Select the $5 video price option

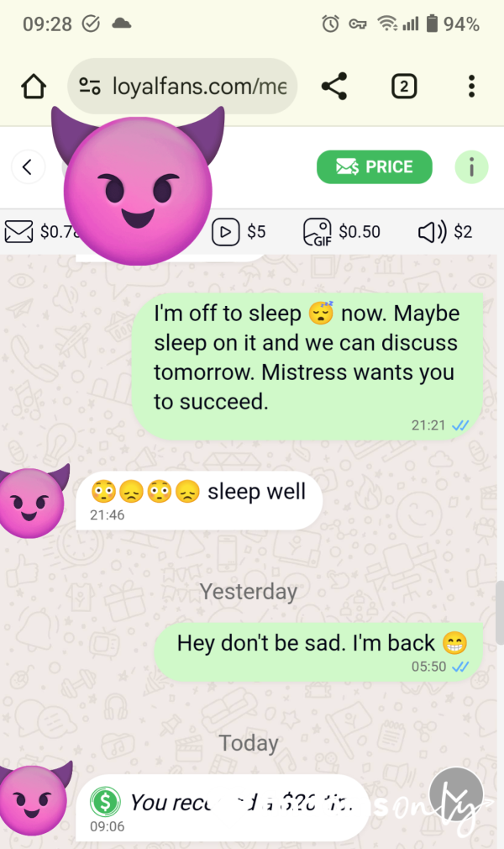coord(239,232)
